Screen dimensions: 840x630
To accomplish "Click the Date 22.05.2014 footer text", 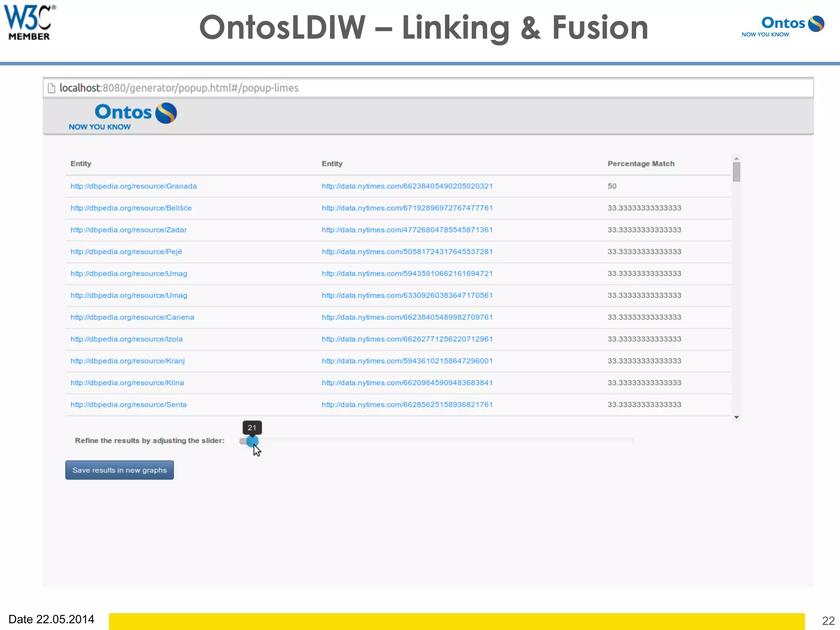I will pyautogui.click(x=51, y=619).
